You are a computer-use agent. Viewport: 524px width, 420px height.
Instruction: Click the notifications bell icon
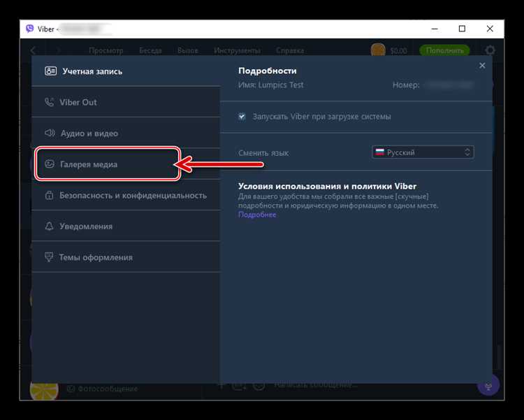49,226
